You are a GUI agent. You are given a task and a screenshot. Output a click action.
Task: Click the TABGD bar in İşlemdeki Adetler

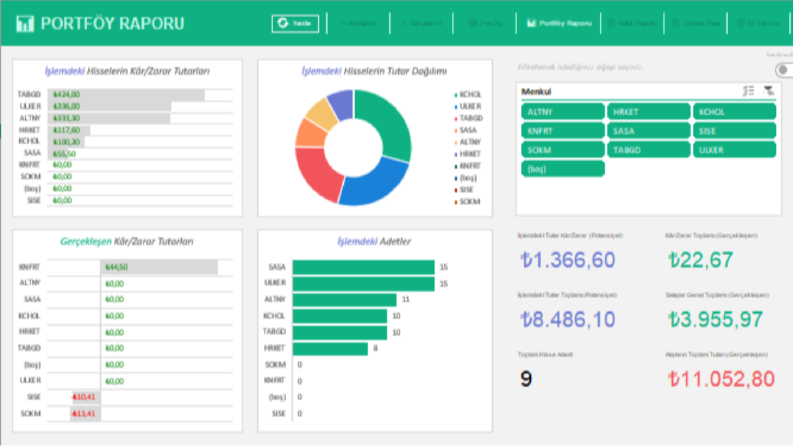(x=340, y=332)
